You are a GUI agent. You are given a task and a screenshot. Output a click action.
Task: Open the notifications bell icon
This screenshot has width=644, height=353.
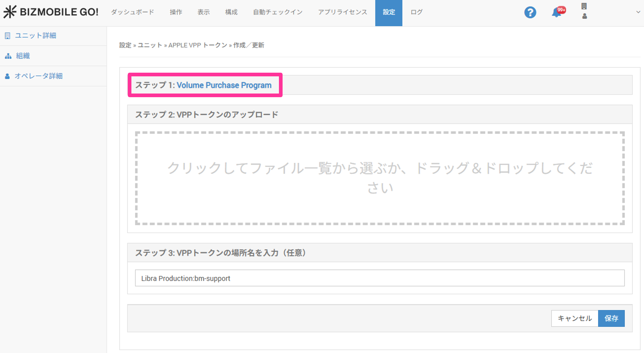[x=556, y=12]
